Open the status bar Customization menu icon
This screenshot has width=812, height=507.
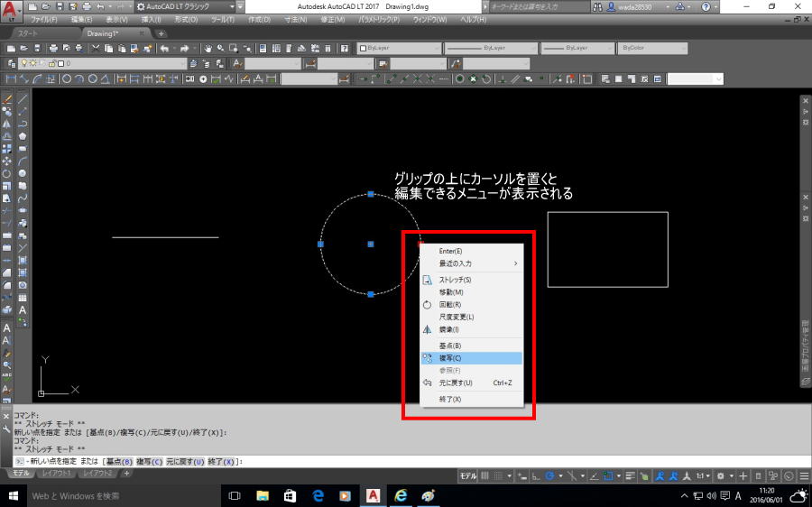coord(804,475)
